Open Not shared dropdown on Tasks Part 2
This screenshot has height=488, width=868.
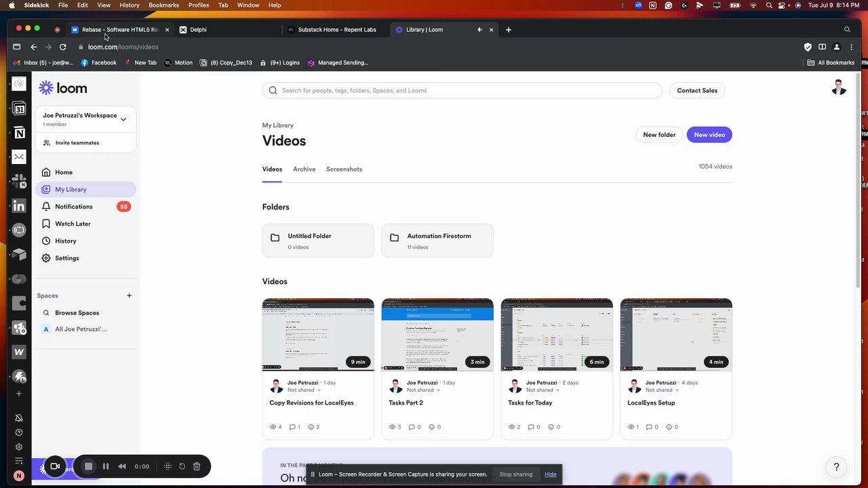[x=423, y=390]
